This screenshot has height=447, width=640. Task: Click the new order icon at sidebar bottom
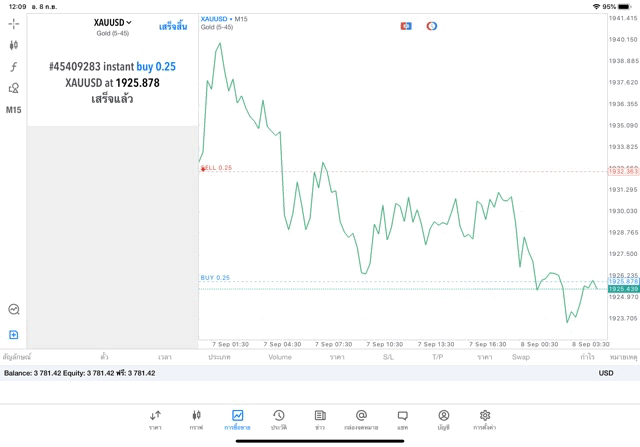[14, 334]
